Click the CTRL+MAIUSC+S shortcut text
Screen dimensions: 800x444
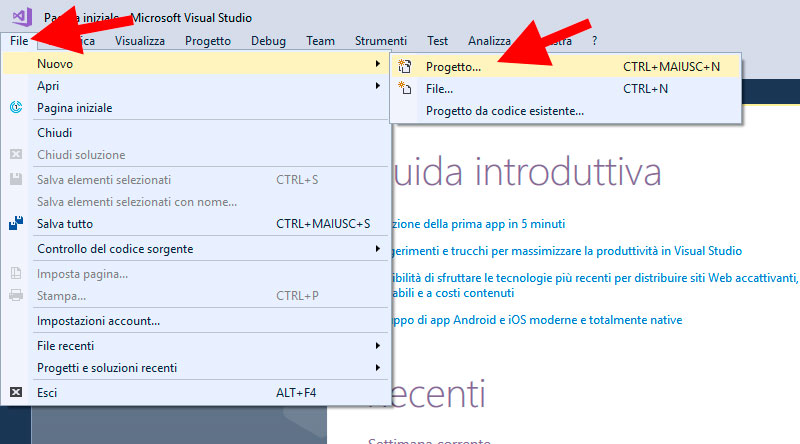323,224
